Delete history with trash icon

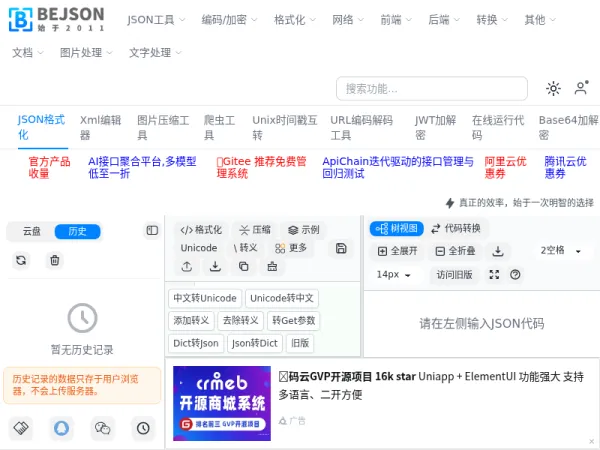pyautogui.click(x=55, y=260)
